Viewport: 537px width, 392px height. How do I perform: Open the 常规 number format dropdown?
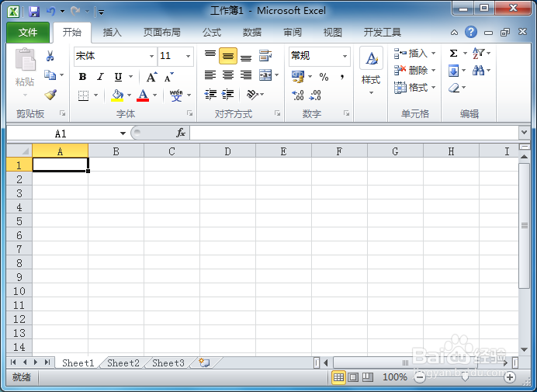click(x=345, y=56)
